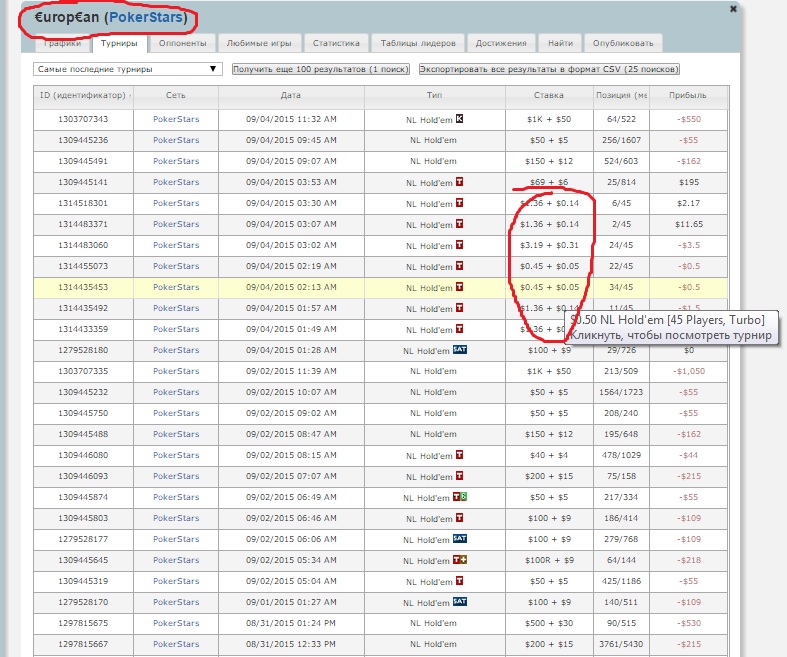Sort table by 'Прибыль' column header
Screen dimensions: 787x657
tap(687, 95)
